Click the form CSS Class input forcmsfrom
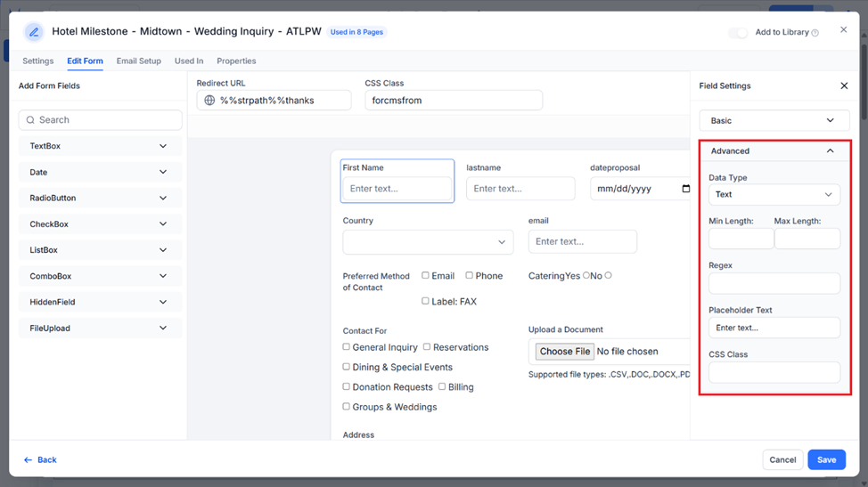This screenshot has height=487, width=868. point(454,100)
